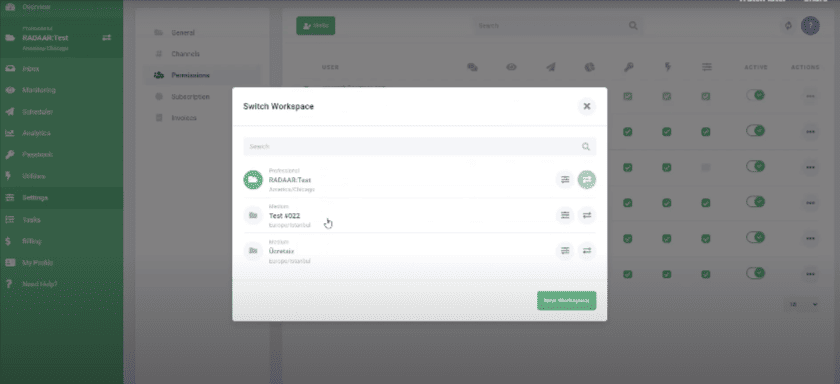Select the Test #022 workspace name

(284, 216)
